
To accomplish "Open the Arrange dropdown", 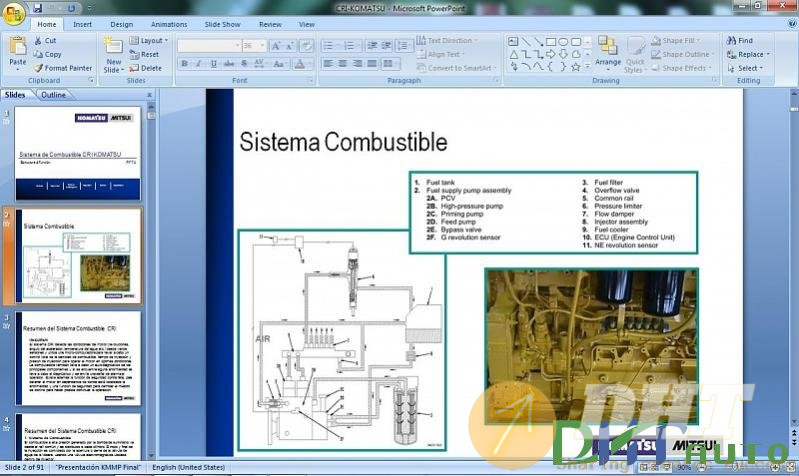I will pyautogui.click(x=608, y=52).
